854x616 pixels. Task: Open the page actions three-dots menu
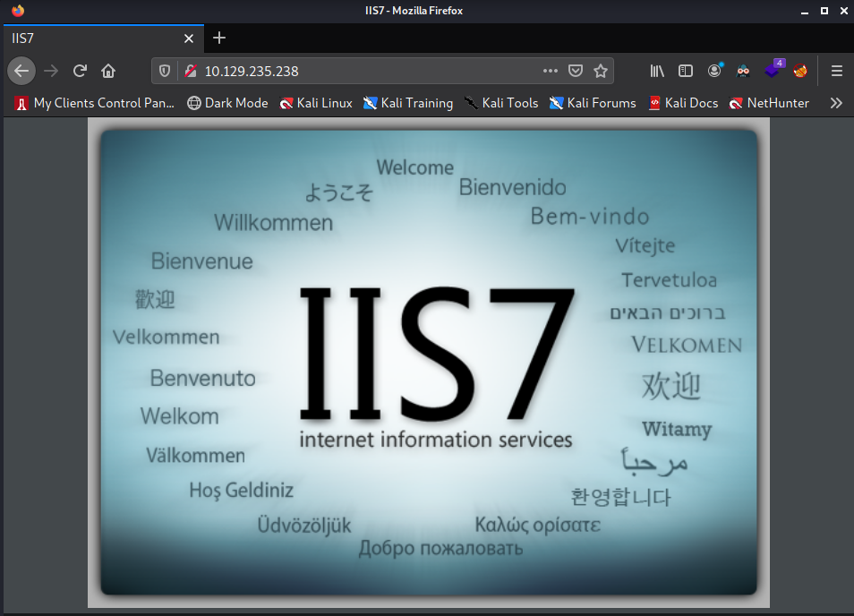pos(551,71)
